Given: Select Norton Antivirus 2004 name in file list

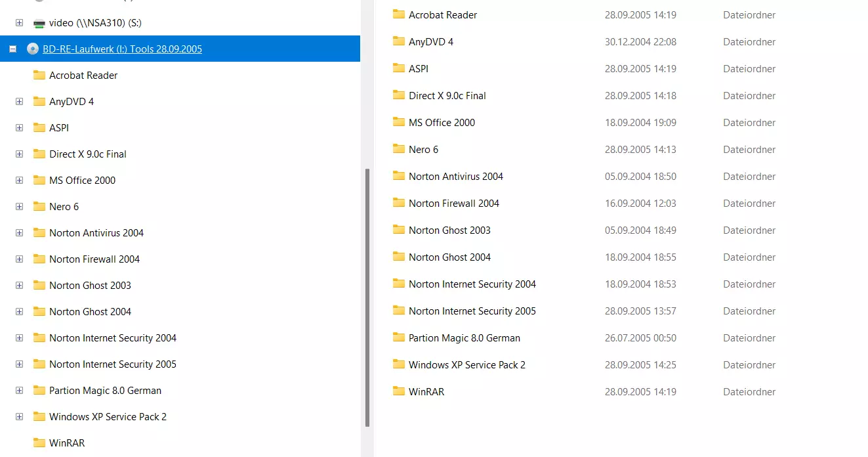Looking at the screenshot, I should tap(456, 176).
